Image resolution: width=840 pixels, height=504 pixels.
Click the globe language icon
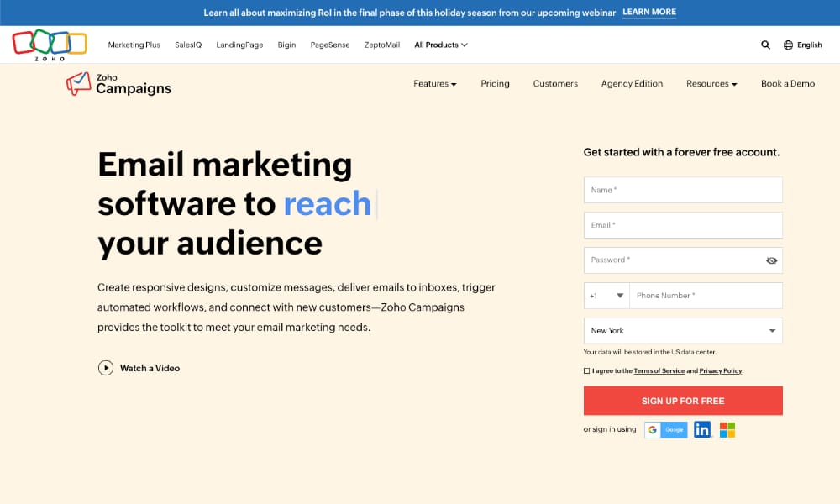pyautogui.click(x=788, y=45)
